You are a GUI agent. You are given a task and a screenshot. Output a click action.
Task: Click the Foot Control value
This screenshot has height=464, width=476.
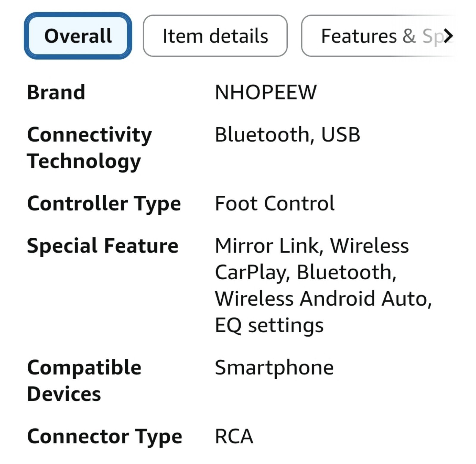[x=275, y=204]
